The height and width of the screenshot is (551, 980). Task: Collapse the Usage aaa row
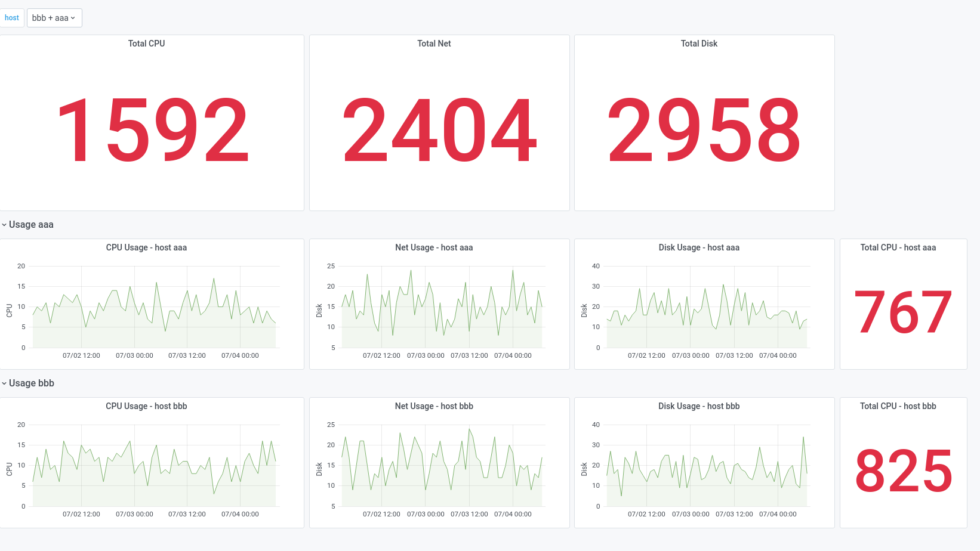[x=27, y=225]
